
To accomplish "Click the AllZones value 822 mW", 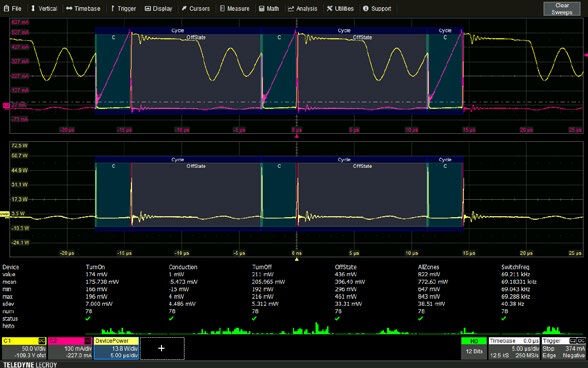I will tap(429, 275).
